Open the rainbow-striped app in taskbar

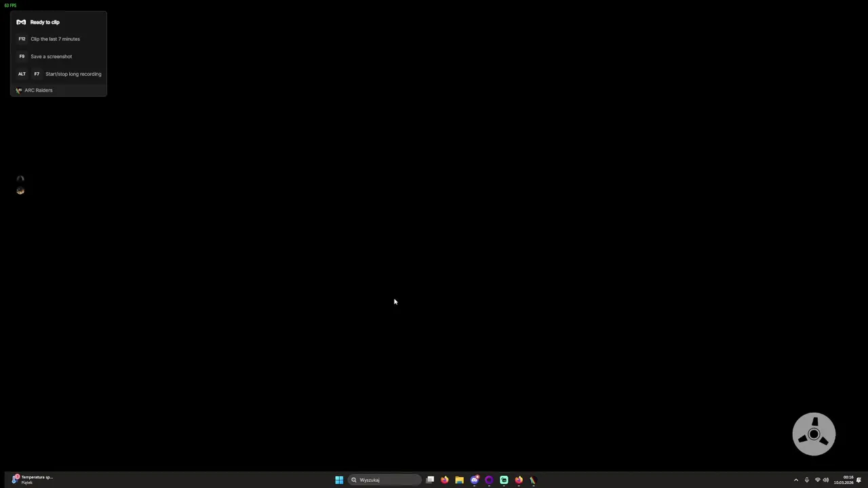(533, 480)
